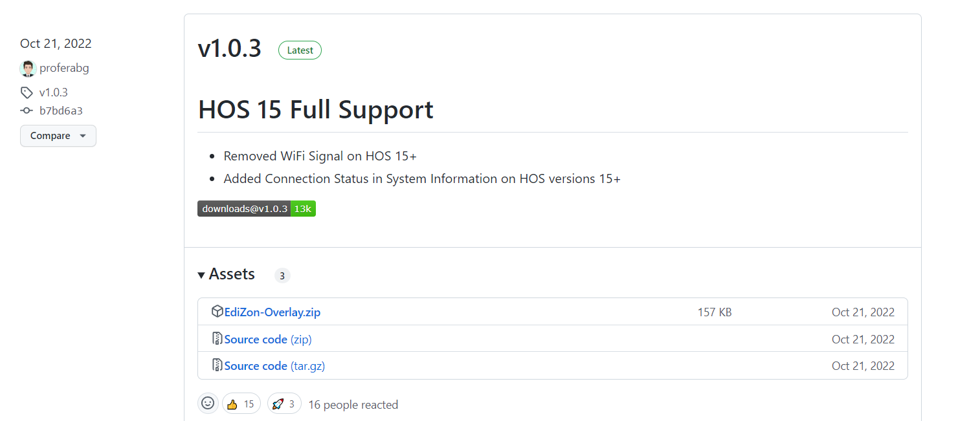Click the package icon for EdiZon-Overlay.zip
Screen dimensions: 980x421
[x=217, y=312]
